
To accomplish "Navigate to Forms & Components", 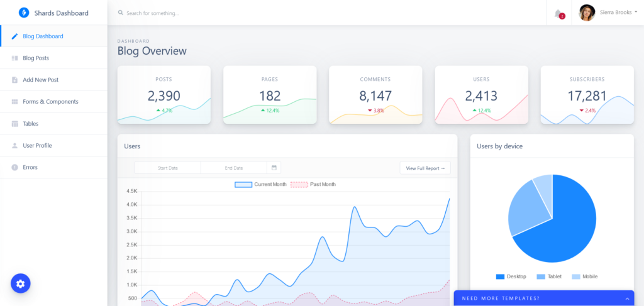I will click(54, 102).
